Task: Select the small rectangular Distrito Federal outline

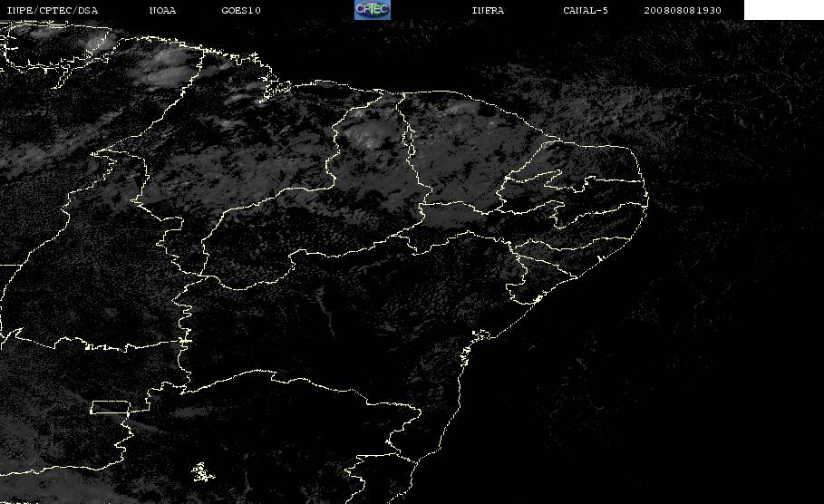Action: click(111, 407)
